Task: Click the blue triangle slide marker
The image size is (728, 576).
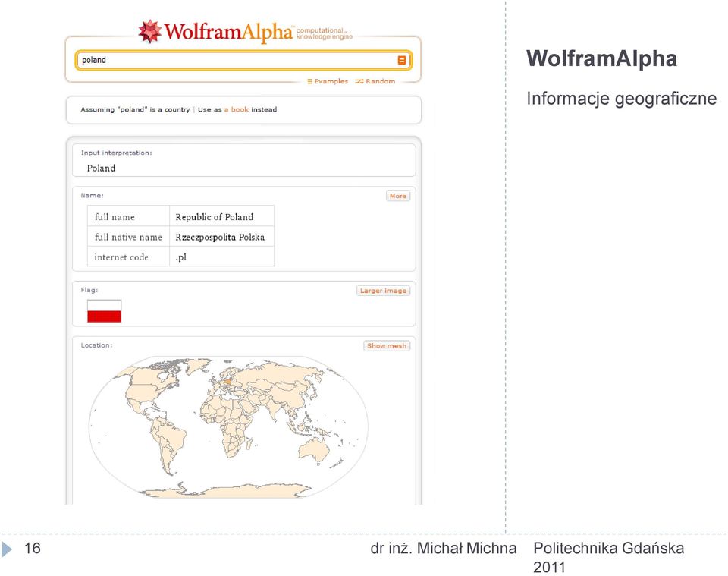Action: (x=7, y=549)
